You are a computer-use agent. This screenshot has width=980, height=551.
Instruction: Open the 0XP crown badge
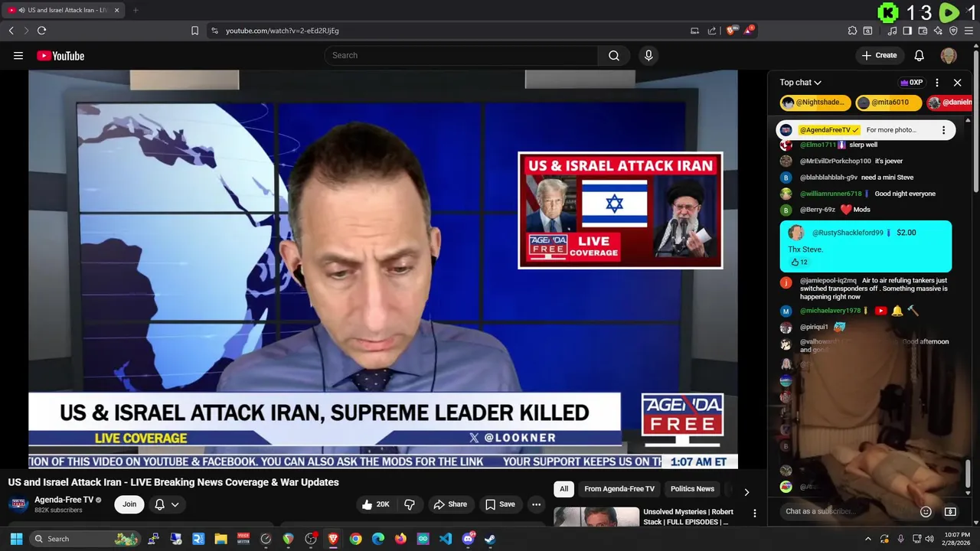[911, 83]
